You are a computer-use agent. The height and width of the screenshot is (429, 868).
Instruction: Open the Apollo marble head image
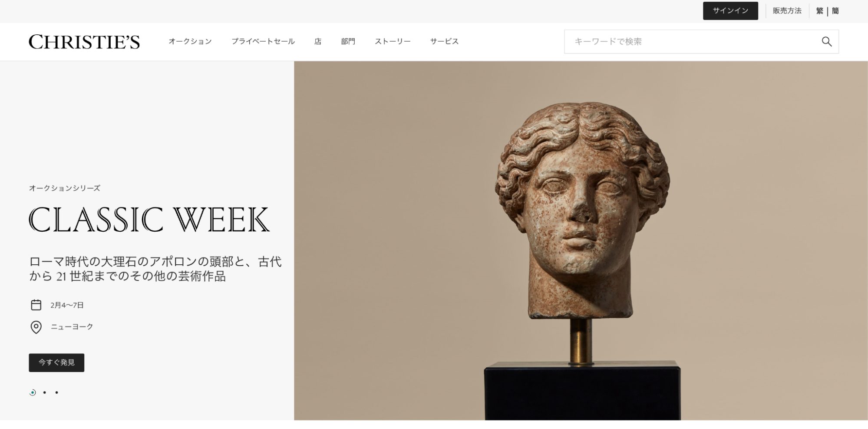(x=581, y=240)
